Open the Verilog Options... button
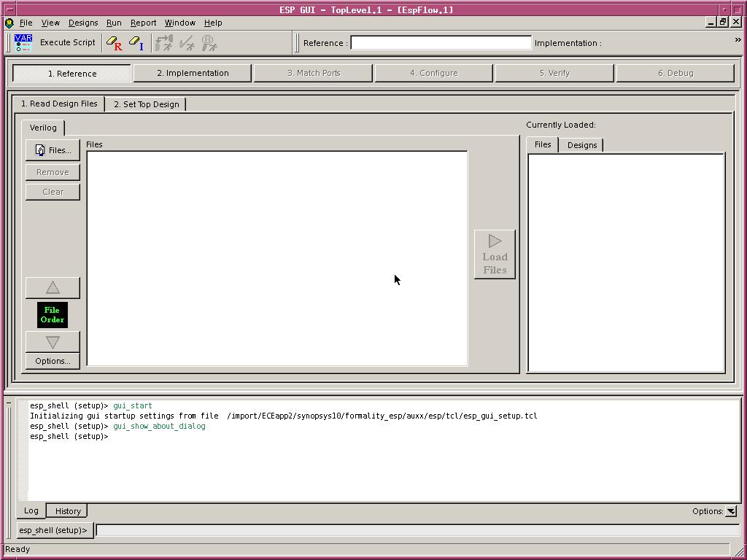The width and height of the screenshot is (747, 560). click(x=53, y=361)
